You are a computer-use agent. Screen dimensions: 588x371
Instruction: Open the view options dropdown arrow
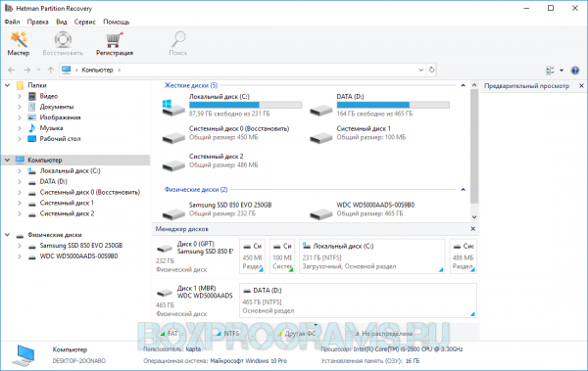point(562,70)
